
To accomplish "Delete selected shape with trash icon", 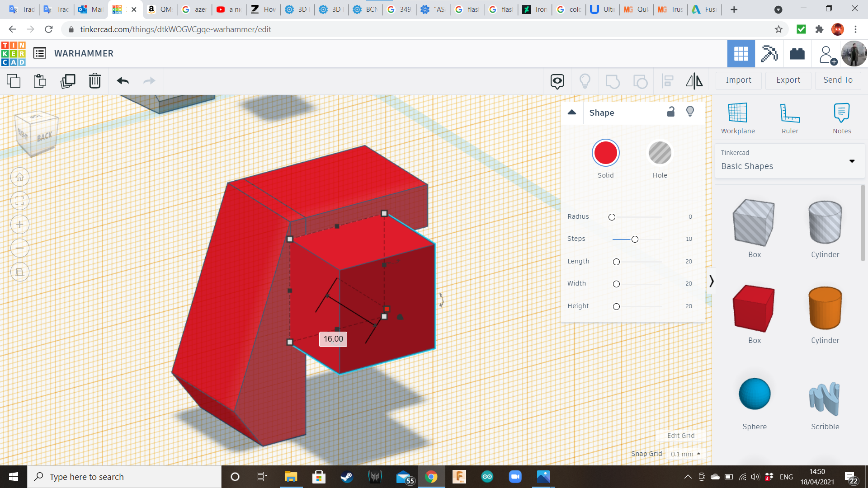I will coord(94,81).
